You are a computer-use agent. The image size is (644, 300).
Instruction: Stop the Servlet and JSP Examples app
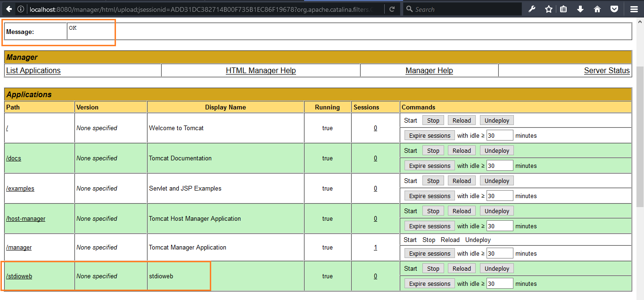coord(433,181)
